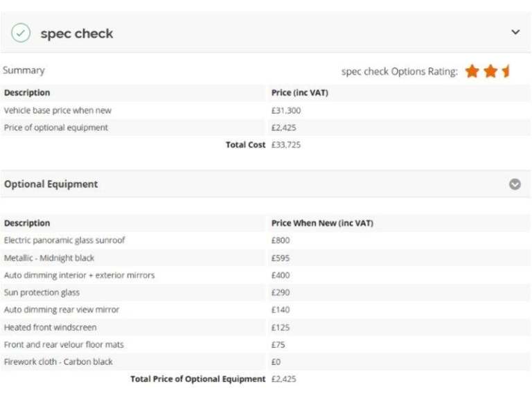Collapse the Optional Equipment section arrow
532x399 pixels.
tap(515, 184)
